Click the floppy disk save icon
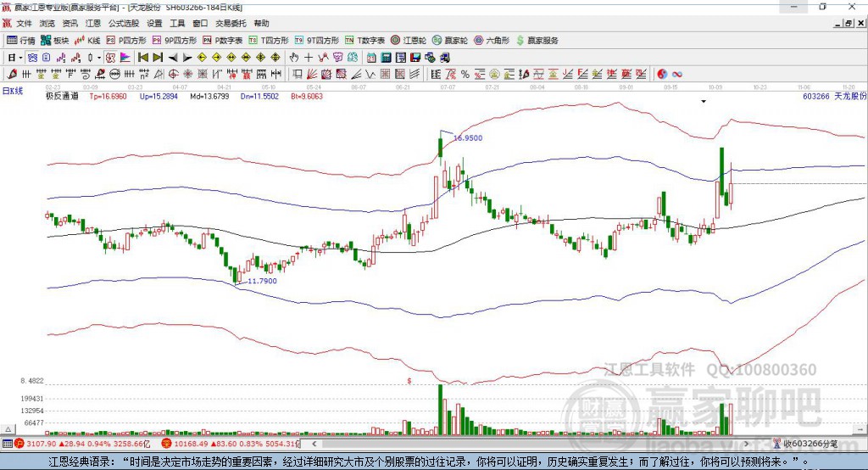Image resolution: width=868 pixels, height=470 pixels. (415, 58)
